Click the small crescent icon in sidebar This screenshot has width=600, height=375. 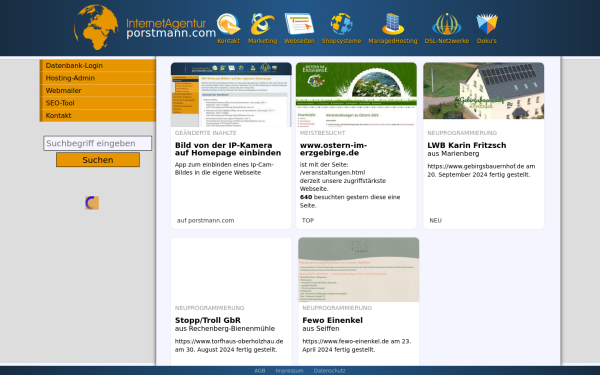point(92,203)
